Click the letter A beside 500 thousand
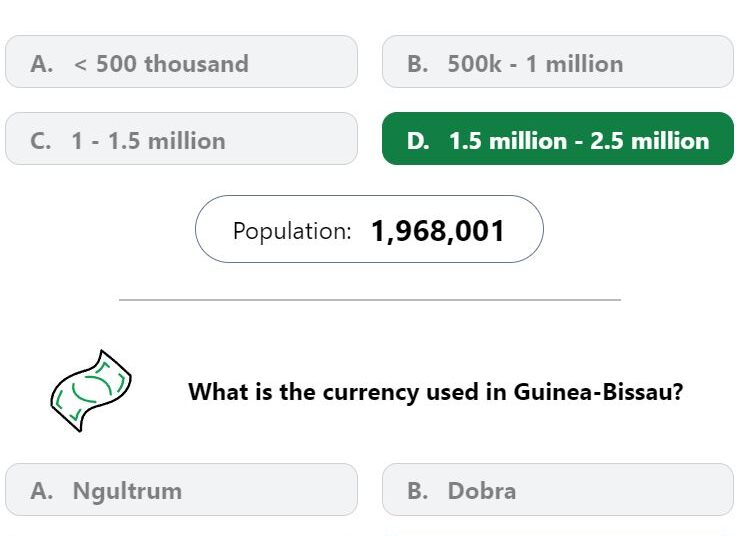The image size is (744, 536). tap(42, 64)
